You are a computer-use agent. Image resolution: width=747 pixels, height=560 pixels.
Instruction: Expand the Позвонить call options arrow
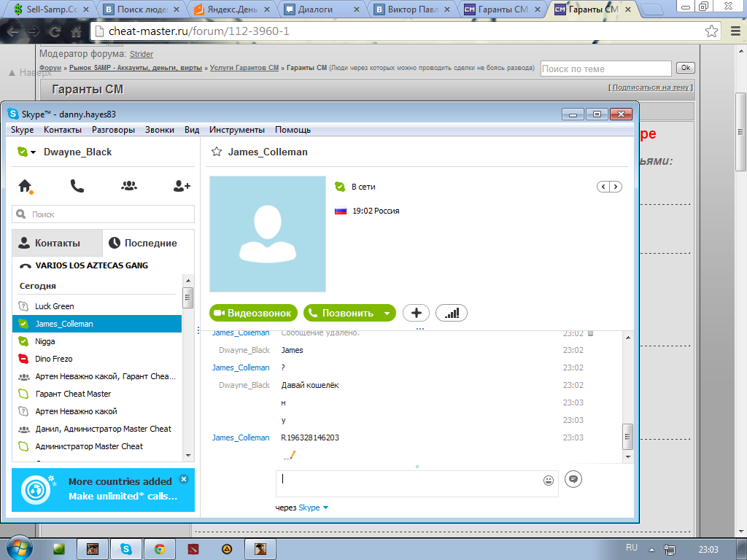[x=387, y=314]
